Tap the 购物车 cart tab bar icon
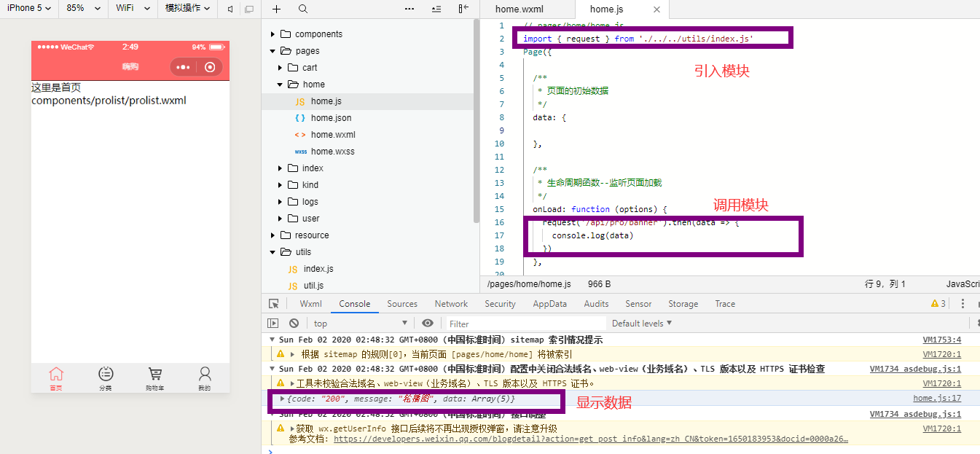980x454 pixels. click(x=155, y=378)
